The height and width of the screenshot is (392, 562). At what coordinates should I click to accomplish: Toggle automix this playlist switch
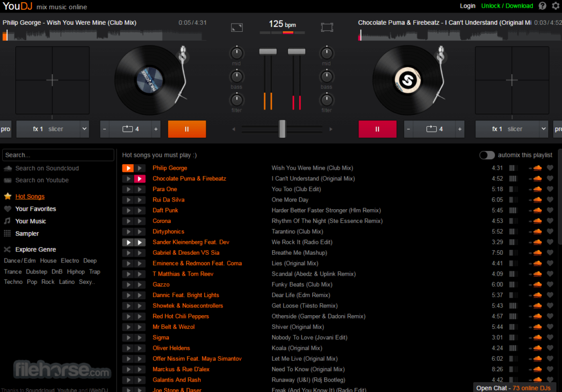(x=487, y=155)
